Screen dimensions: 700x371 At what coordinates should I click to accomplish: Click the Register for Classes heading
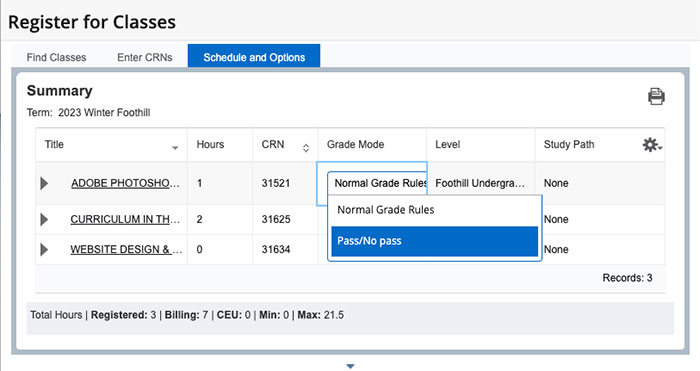(92, 22)
